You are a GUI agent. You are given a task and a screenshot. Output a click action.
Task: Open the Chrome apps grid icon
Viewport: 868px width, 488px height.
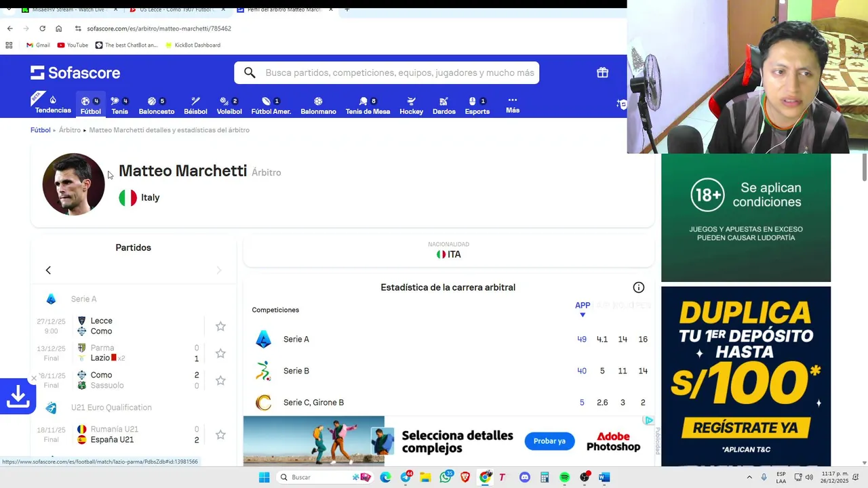click(9, 45)
